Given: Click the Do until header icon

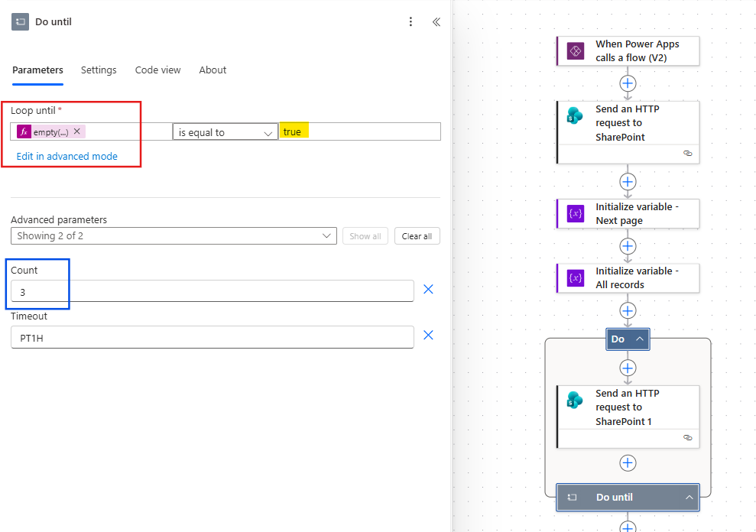Looking at the screenshot, I should tap(20, 21).
